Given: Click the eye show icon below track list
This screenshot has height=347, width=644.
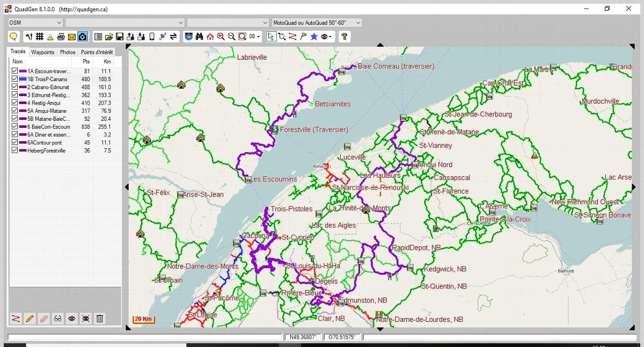Looking at the screenshot, I should click(x=71, y=319).
